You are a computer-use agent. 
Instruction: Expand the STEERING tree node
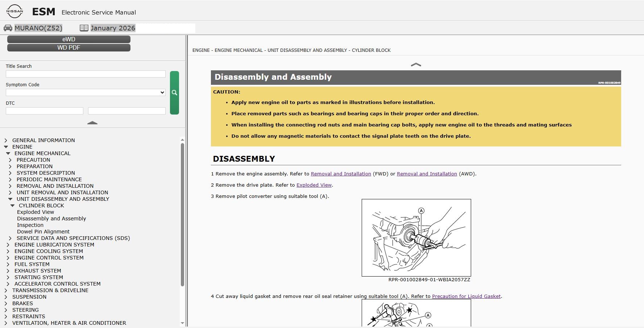[6, 310]
